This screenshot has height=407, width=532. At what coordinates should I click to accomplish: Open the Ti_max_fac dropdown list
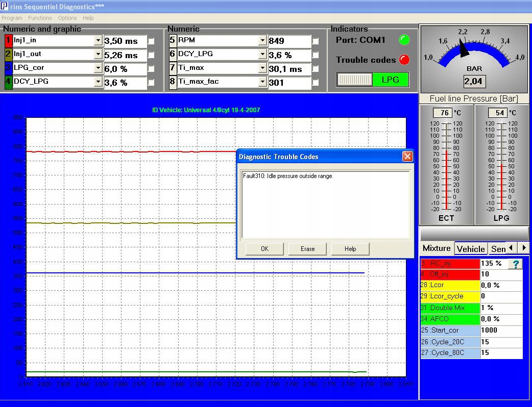[262, 82]
